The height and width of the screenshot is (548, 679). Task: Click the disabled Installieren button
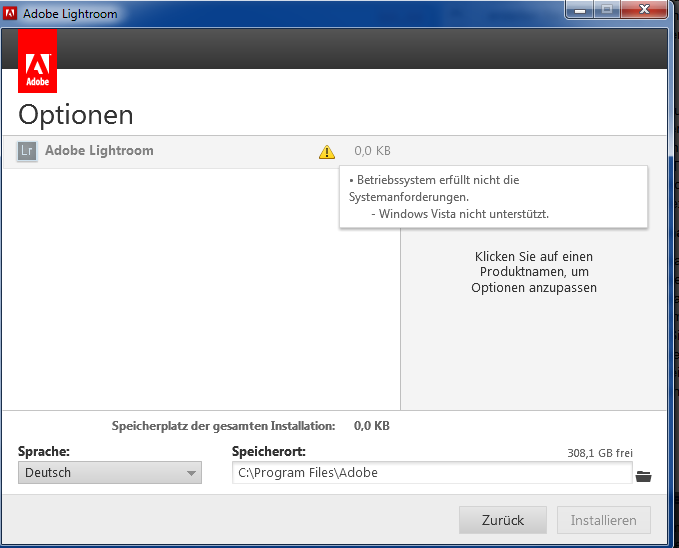click(x=604, y=520)
